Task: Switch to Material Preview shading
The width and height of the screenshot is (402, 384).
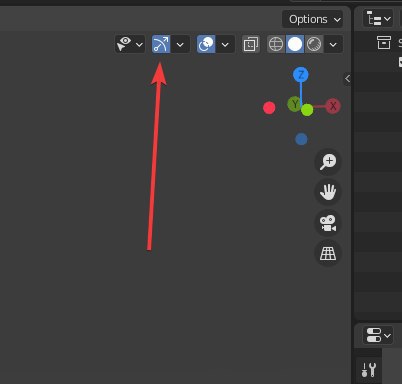Action: (314, 44)
